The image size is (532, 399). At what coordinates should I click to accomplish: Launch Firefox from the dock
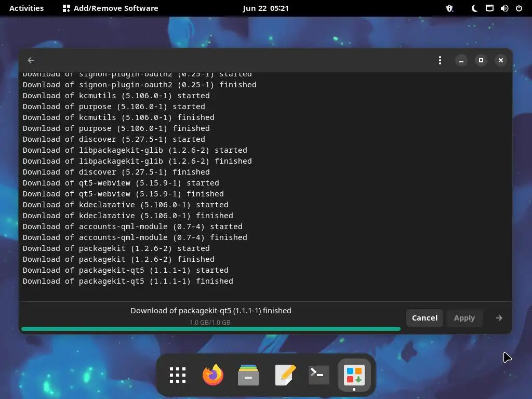[x=212, y=375]
